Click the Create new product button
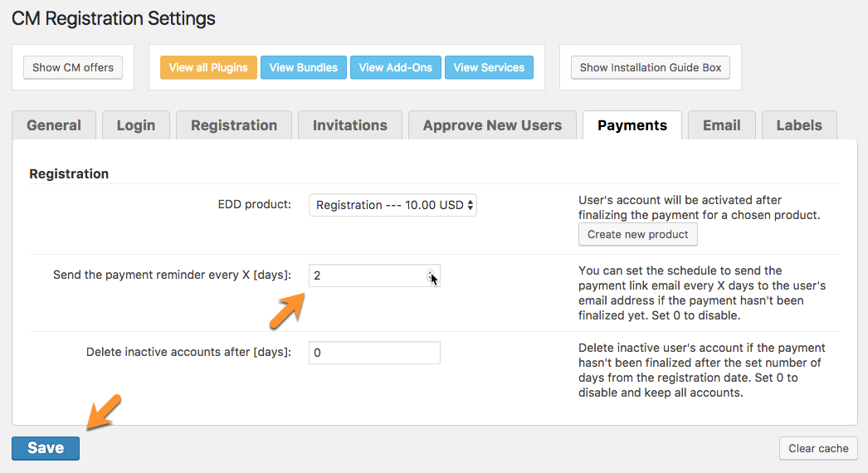Viewport: 868px width, 473px height. [x=637, y=234]
